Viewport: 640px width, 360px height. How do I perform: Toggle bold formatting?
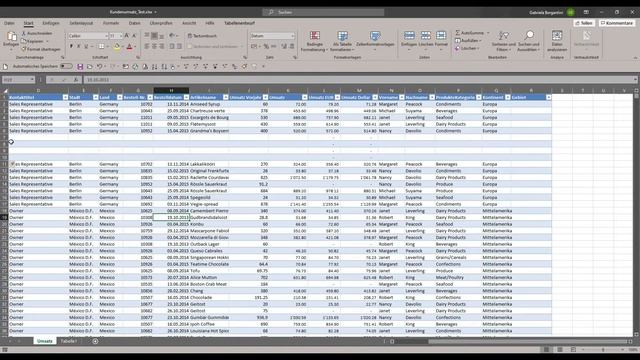tap(71, 47)
